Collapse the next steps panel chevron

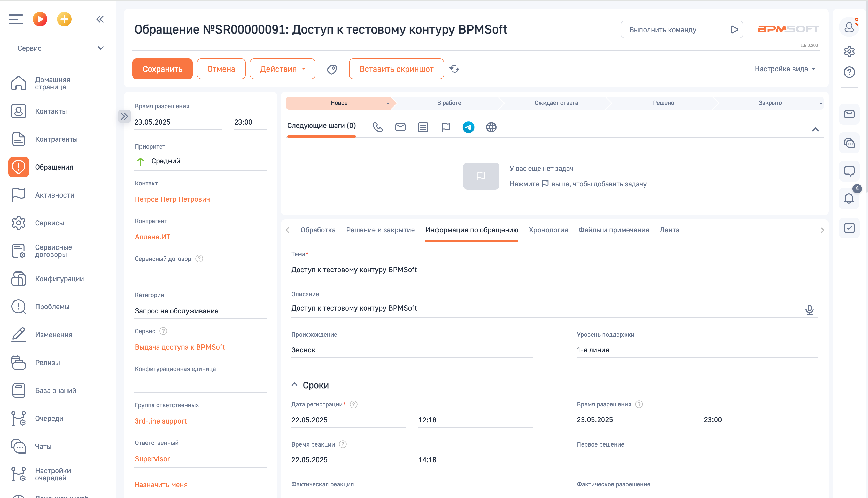click(x=815, y=129)
